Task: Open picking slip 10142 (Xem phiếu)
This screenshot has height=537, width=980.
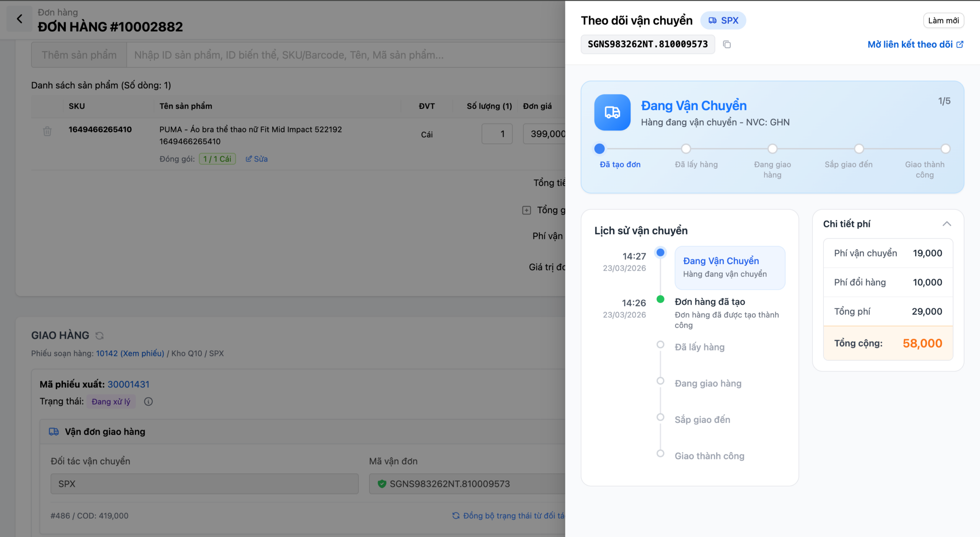Action: coord(130,353)
